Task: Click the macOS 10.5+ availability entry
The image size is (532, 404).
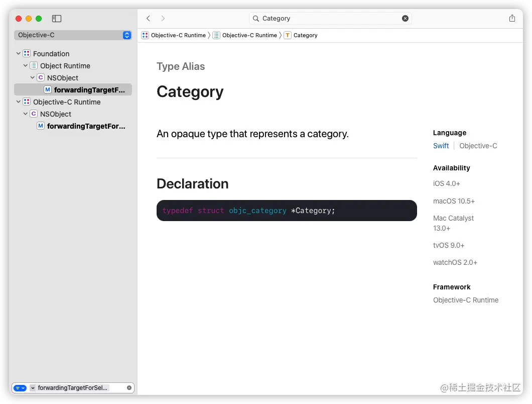Action: point(454,201)
